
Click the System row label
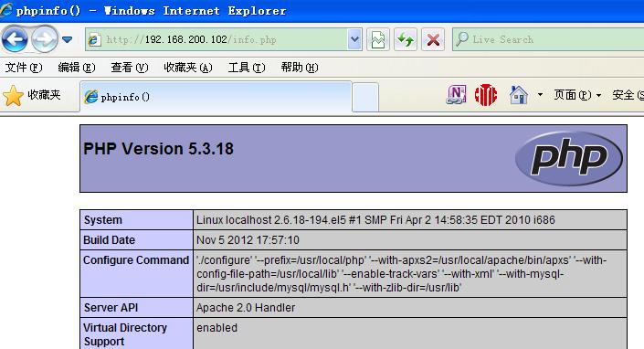(x=102, y=220)
